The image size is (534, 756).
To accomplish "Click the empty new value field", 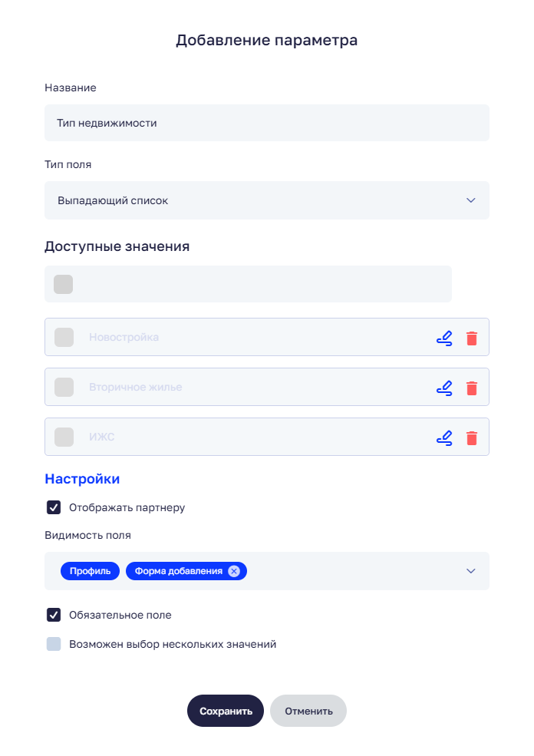I will tap(261, 285).
